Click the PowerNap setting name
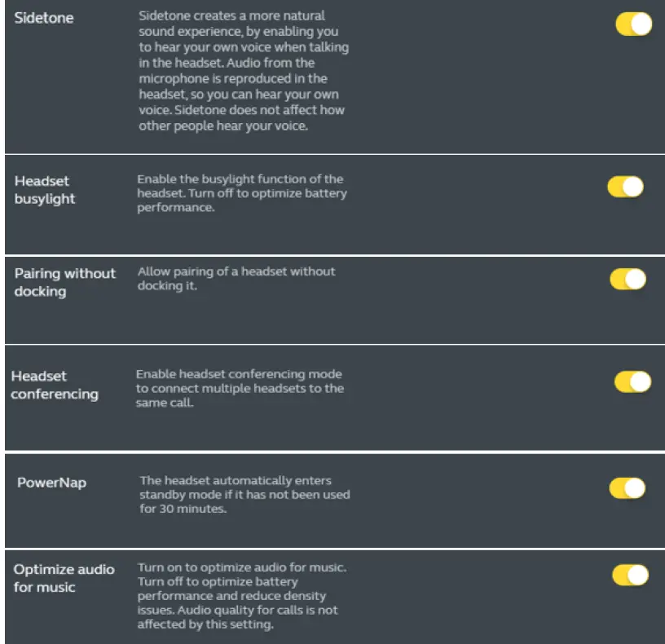 click(51, 483)
